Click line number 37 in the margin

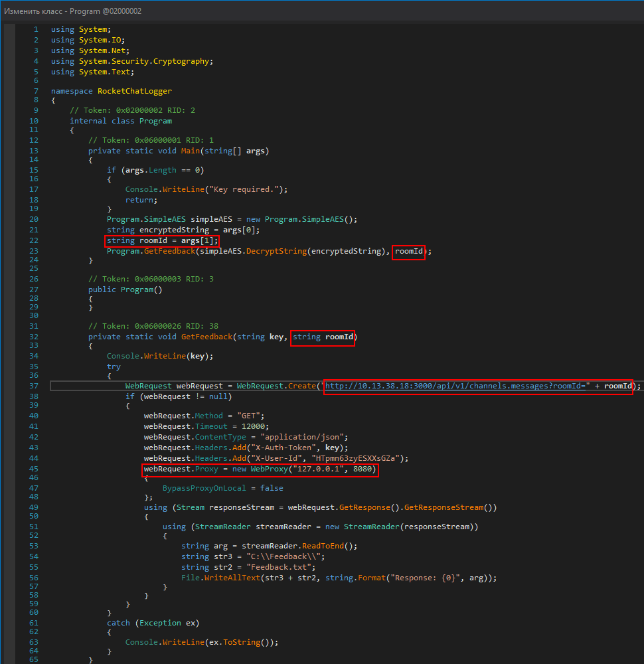(33, 385)
